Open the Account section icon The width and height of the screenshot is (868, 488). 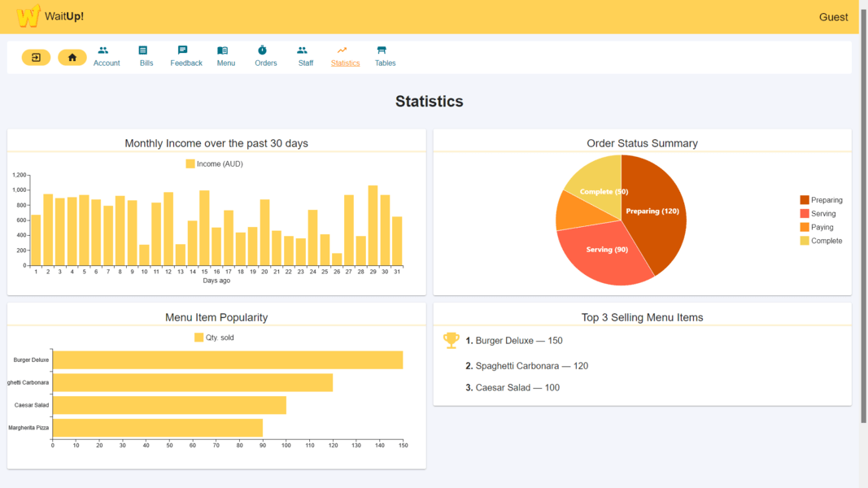[x=103, y=50]
